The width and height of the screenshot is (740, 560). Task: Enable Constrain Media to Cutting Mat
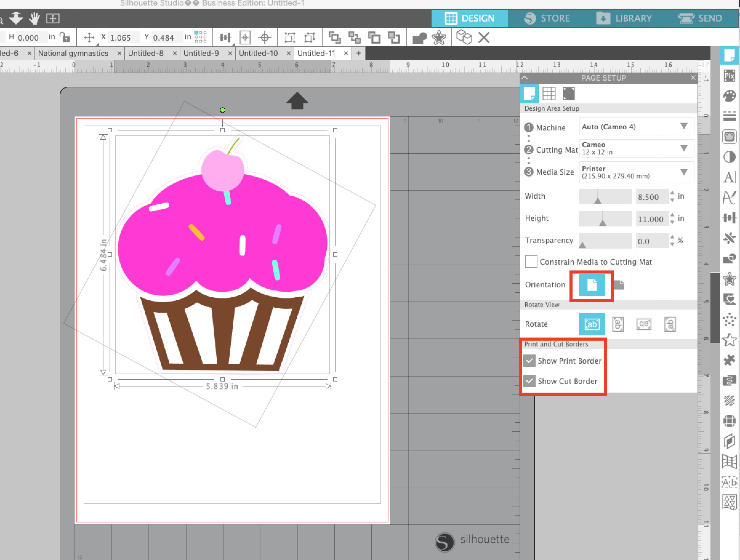531,262
